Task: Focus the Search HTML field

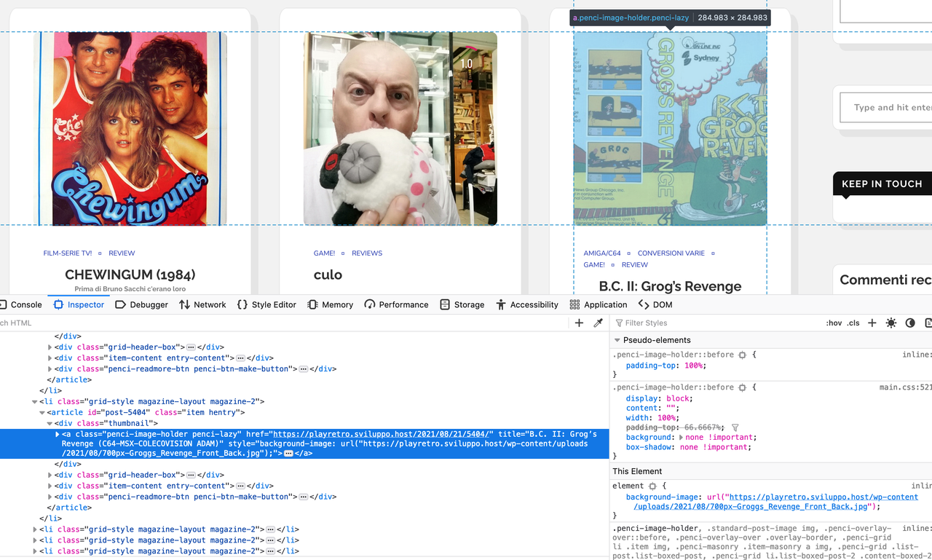Action: [x=284, y=323]
